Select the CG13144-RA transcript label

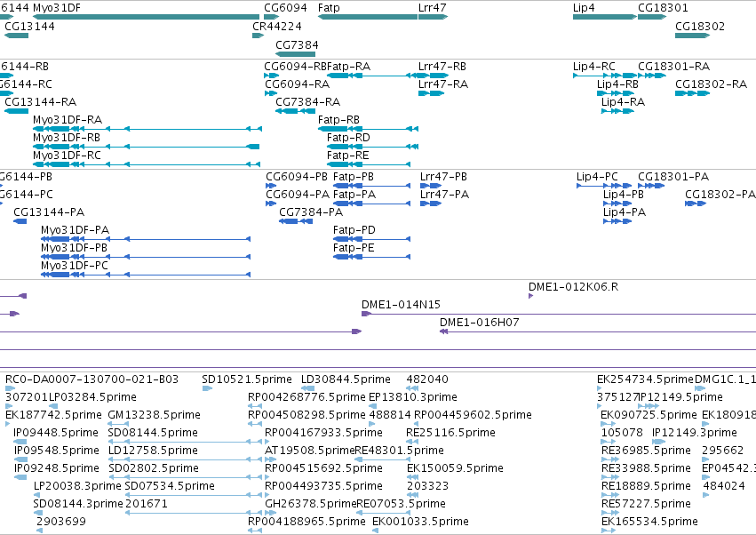(41, 102)
